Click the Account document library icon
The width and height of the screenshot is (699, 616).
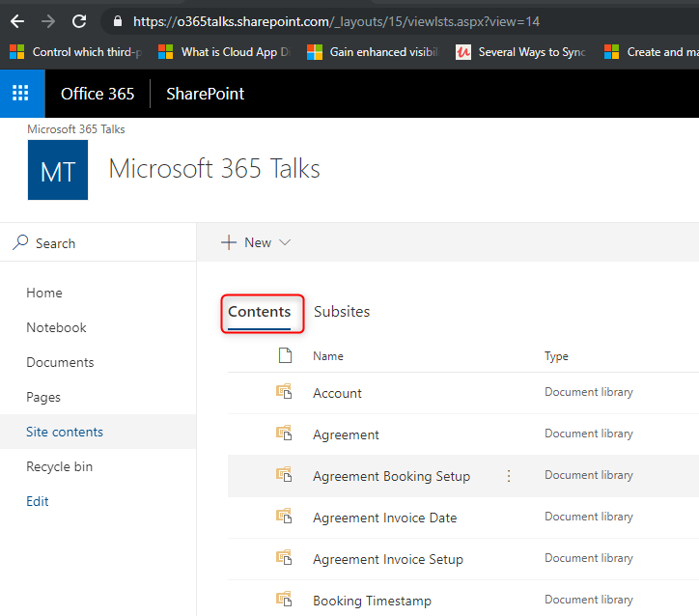(x=284, y=392)
